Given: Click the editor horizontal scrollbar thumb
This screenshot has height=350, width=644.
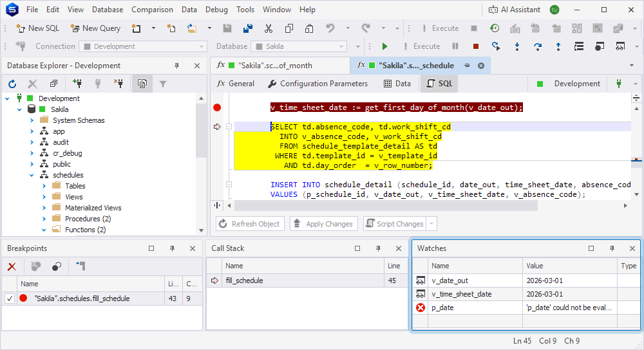Looking at the screenshot, I should tap(386, 206).
